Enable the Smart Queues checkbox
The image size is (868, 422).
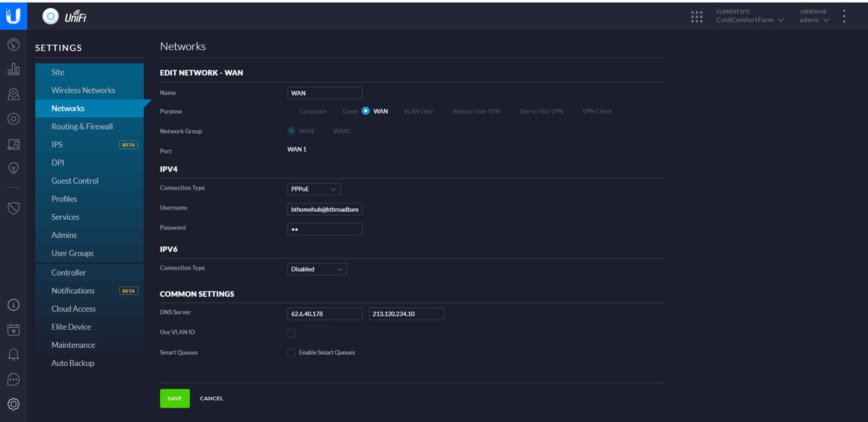point(292,353)
